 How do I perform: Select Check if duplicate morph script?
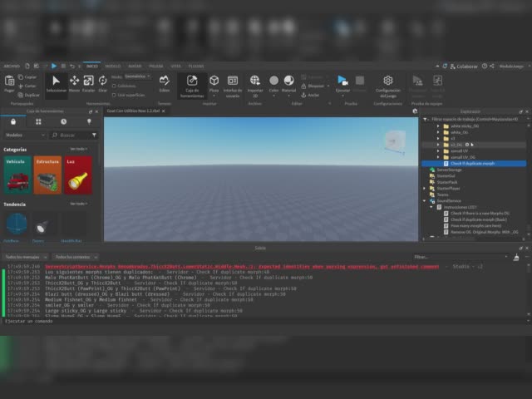tap(474, 164)
